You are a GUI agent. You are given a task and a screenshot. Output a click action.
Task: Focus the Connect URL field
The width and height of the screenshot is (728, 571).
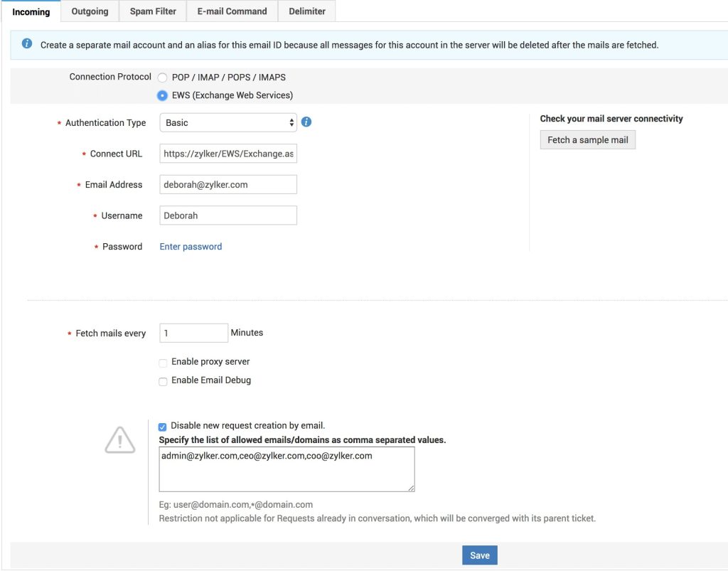click(x=228, y=154)
